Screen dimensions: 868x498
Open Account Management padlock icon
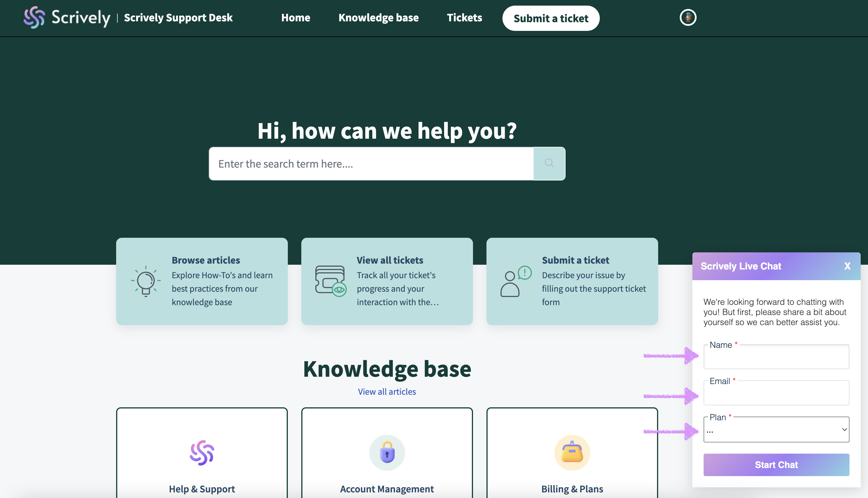387,453
